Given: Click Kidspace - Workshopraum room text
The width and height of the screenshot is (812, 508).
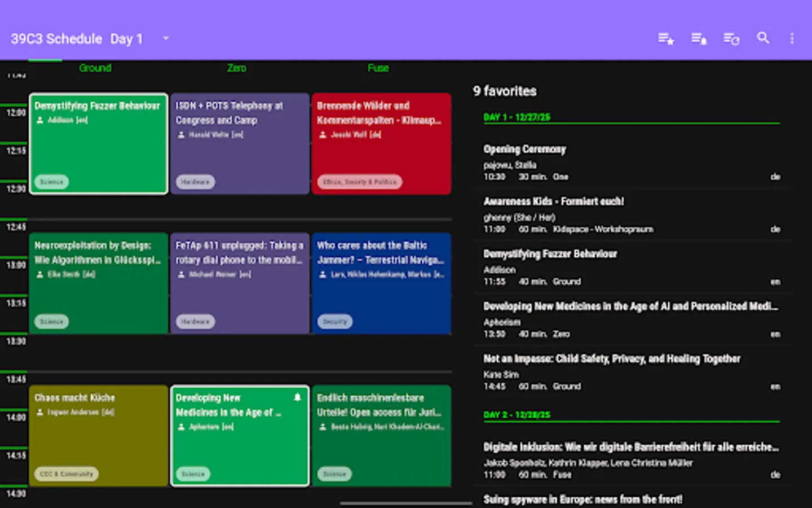Looking at the screenshot, I should click(603, 229).
